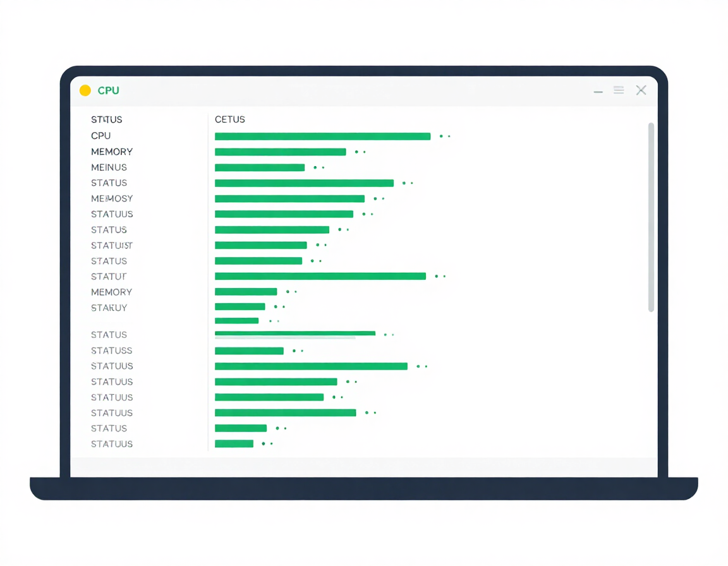
Task: Select the CETUS column header
Action: click(x=230, y=119)
